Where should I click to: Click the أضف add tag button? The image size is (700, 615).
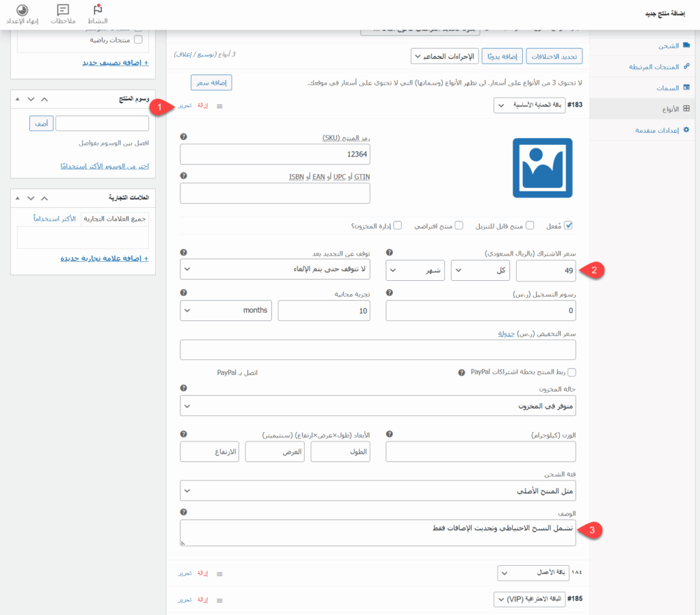tap(42, 124)
